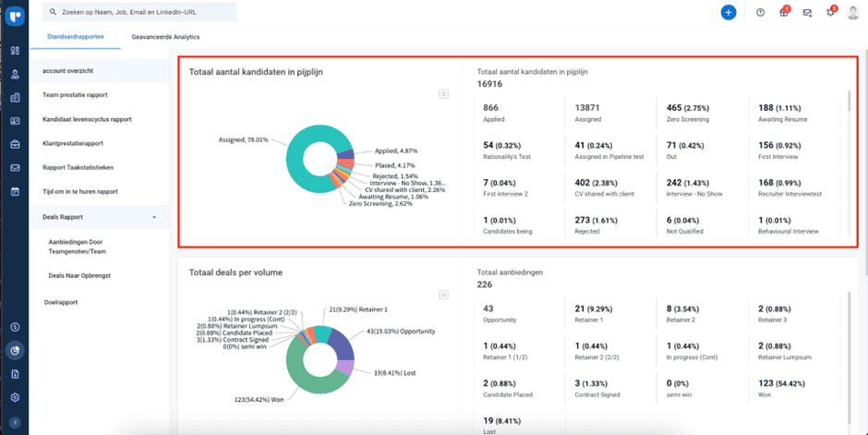Open the pipeline chart options menu
Viewport: 868px width, 435px height.
point(444,93)
